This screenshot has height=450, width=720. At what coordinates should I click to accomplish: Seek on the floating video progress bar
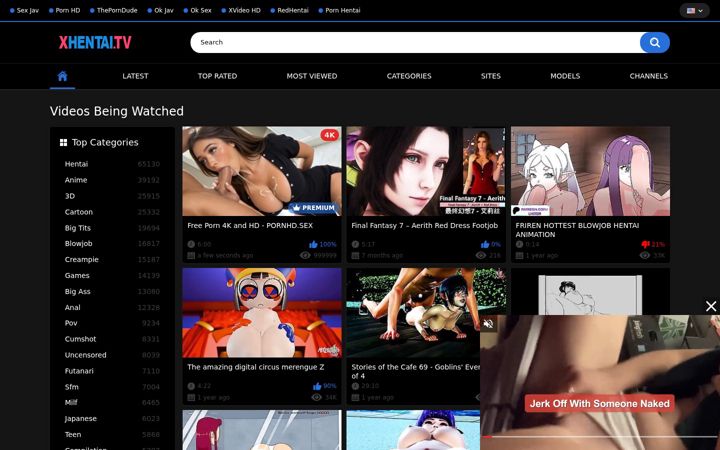(600, 437)
